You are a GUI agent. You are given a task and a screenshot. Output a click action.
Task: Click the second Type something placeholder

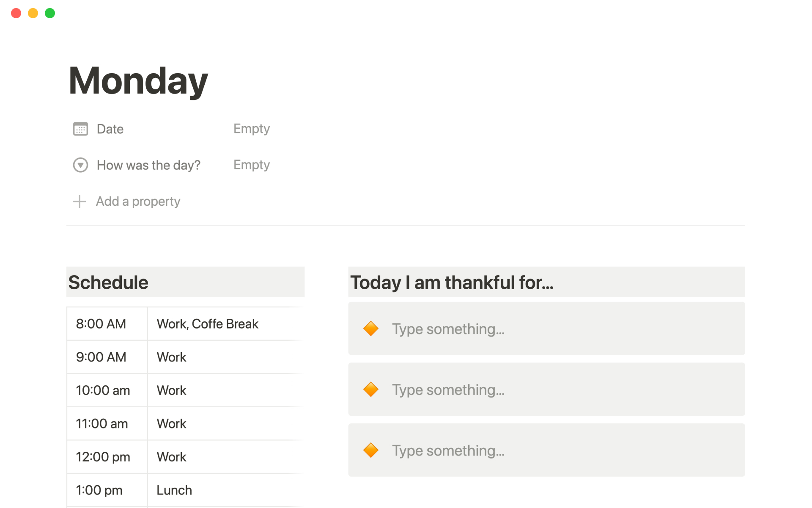click(x=448, y=390)
